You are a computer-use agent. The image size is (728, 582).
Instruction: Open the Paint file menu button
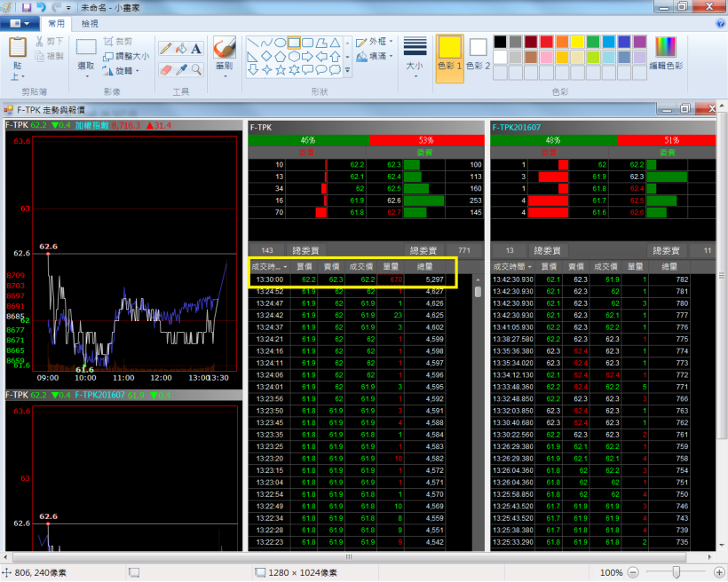20,23
